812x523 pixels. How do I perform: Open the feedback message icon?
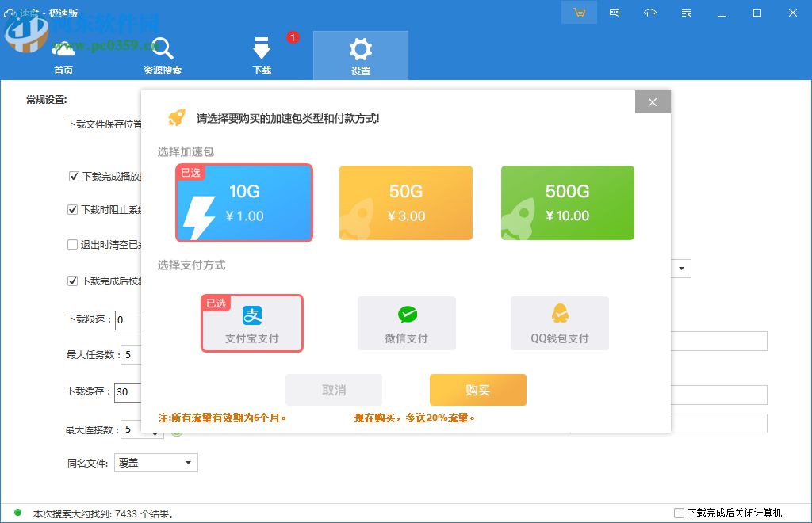click(x=615, y=13)
